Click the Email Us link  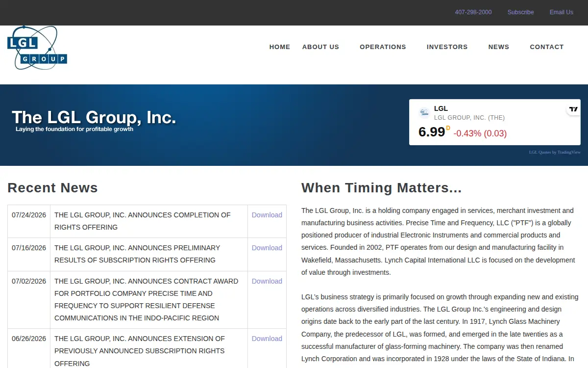coord(562,12)
